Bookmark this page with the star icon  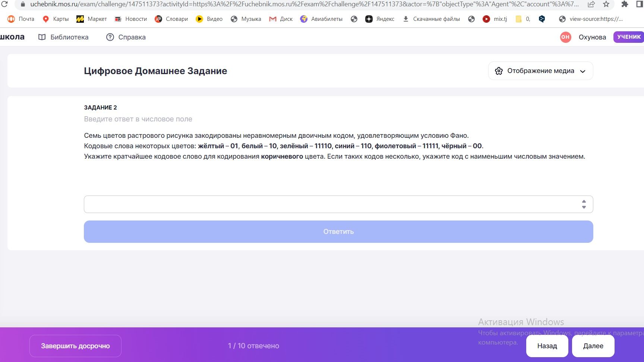[x=606, y=4]
